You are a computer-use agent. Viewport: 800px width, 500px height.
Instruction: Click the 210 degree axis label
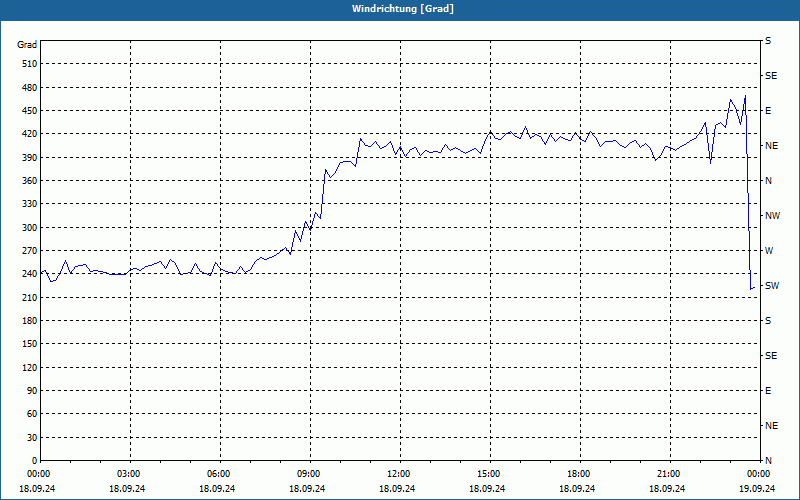click(x=30, y=297)
